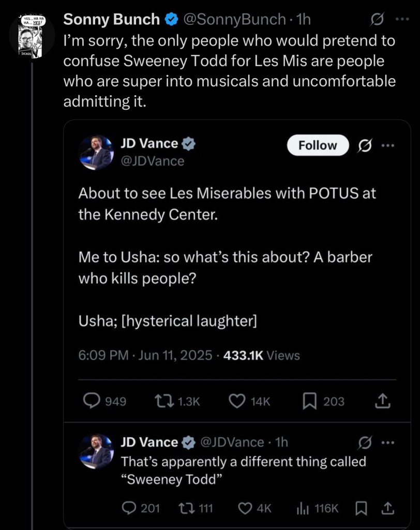Open JD Vance's avatar in quoted tweet
420x530 pixels.
[x=96, y=152]
